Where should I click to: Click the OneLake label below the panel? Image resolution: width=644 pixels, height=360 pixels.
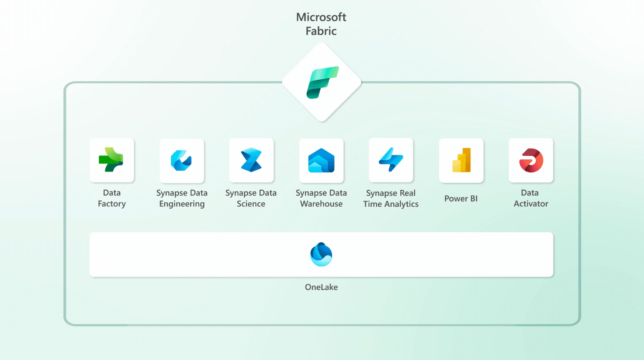322,287
